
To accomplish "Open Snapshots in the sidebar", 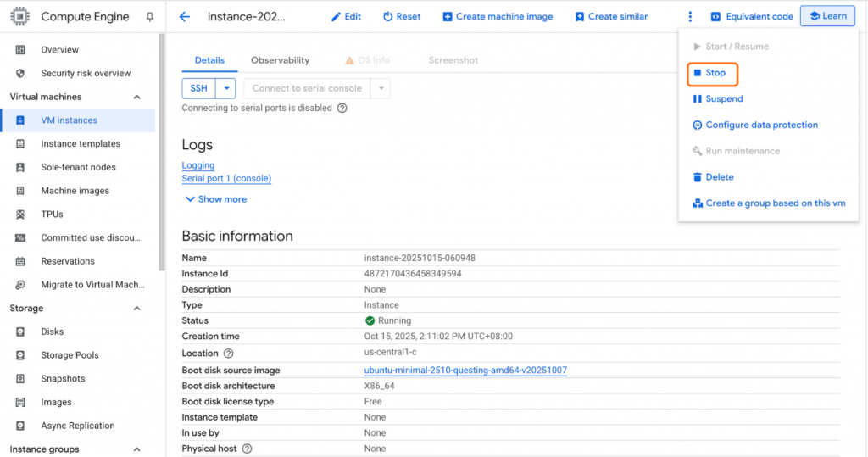I will point(63,379).
